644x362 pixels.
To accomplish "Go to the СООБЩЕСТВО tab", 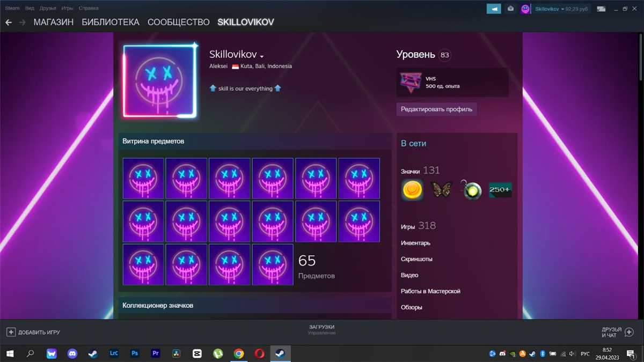I will coord(179,23).
